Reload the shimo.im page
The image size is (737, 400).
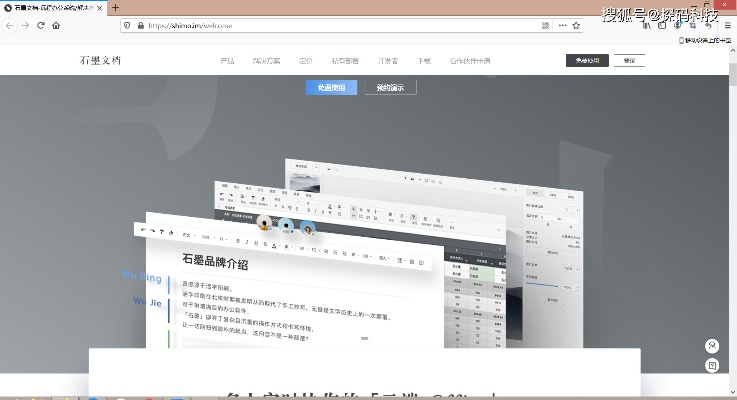point(41,25)
